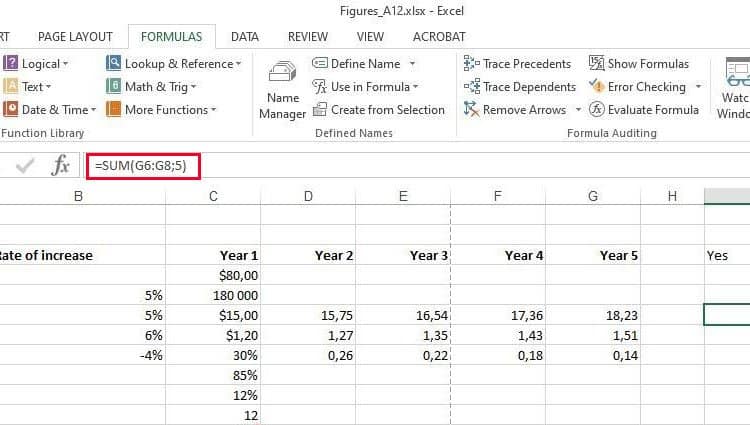Click the Show Formulas label
The height and width of the screenshot is (425, 750).
[x=648, y=64]
